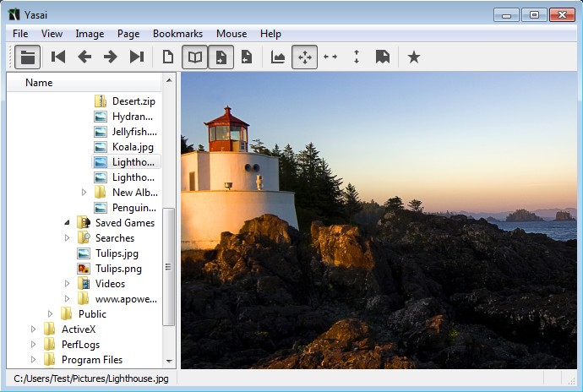Expand the New Album folder
Viewport: 583px width, 392px height.
(84, 193)
